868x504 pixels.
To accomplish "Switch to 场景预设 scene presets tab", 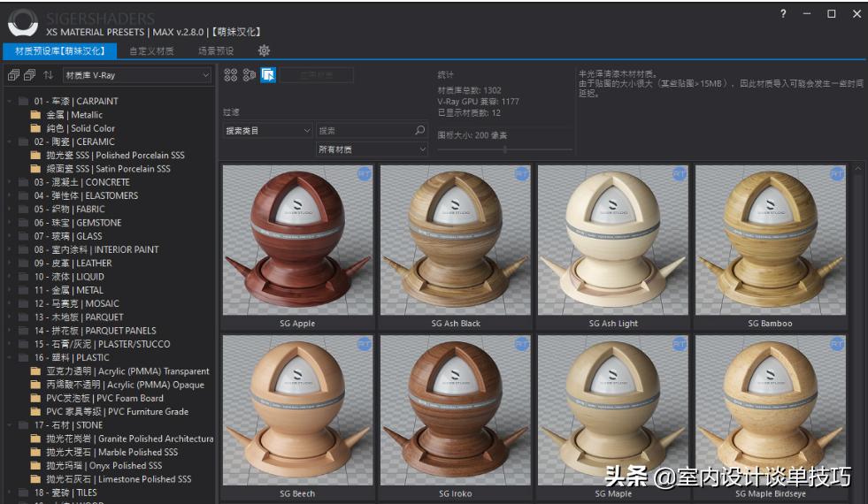I will (x=216, y=51).
